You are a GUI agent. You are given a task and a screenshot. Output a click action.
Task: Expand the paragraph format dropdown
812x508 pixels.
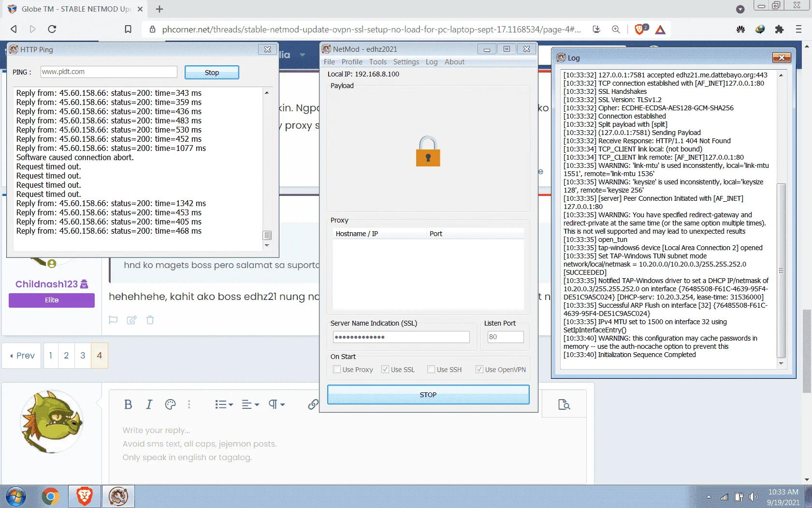point(276,404)
